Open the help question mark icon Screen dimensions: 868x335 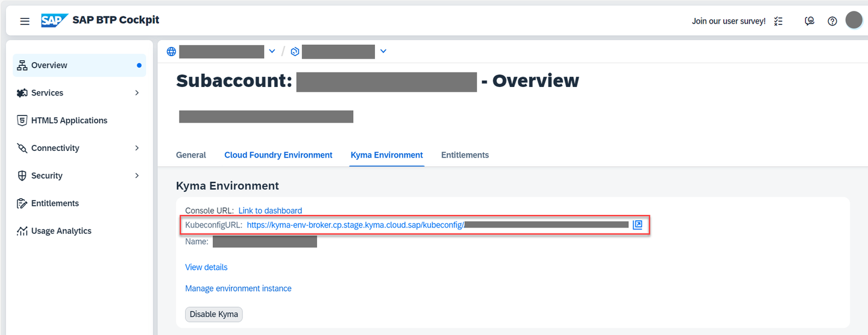(832, 21)
